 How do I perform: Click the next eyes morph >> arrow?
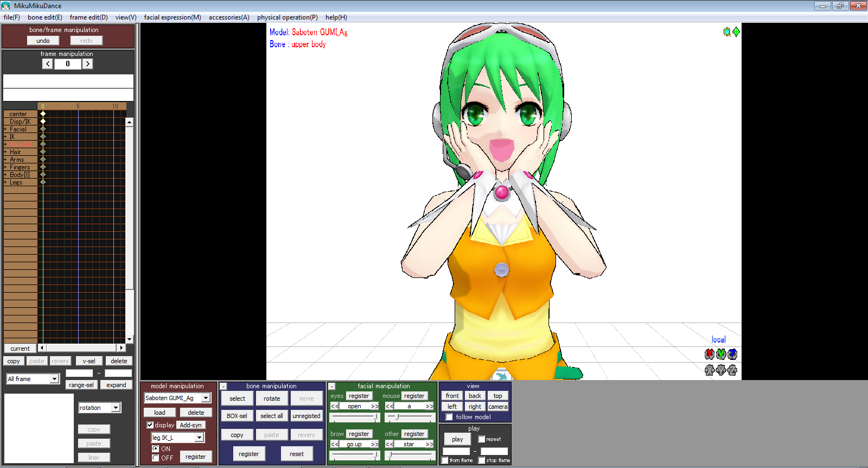(x=375, y=406)
